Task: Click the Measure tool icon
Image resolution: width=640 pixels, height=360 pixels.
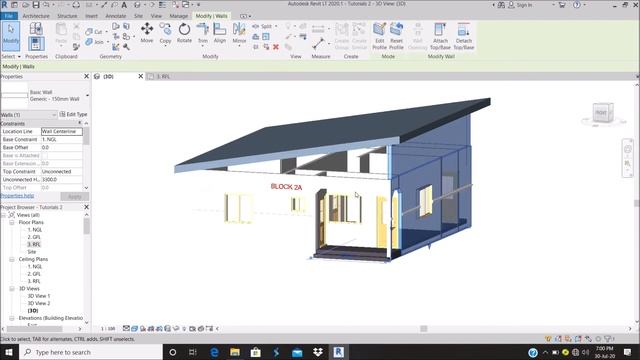Action: tap(318, 43)
